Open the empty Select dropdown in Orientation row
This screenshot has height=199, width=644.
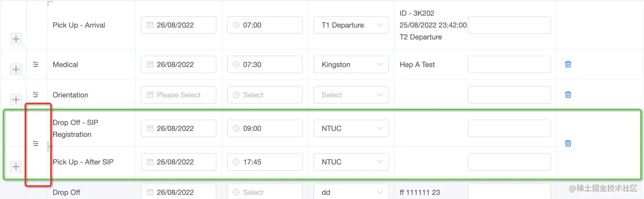[351, 95]
